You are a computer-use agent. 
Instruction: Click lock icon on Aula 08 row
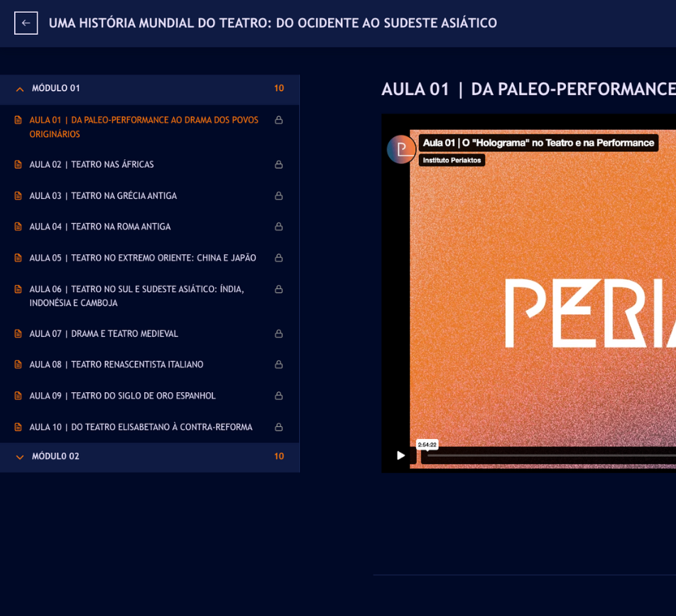click(x=279, y=364)
